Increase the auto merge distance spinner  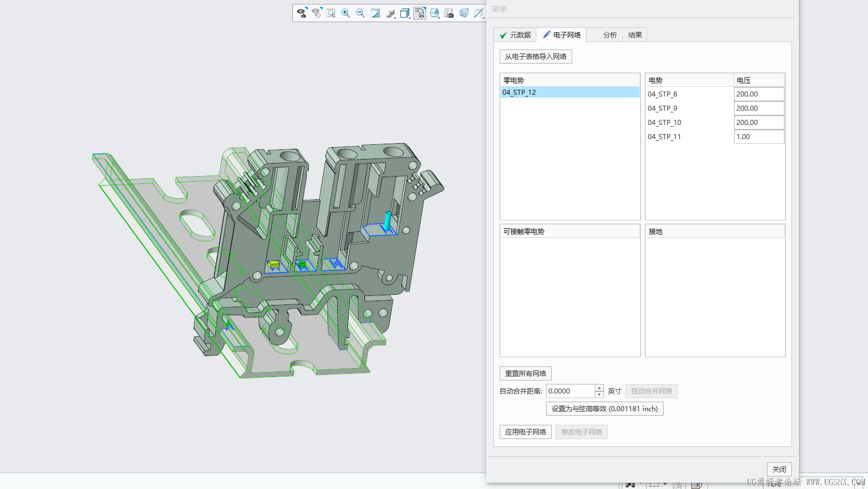(599, 388)
